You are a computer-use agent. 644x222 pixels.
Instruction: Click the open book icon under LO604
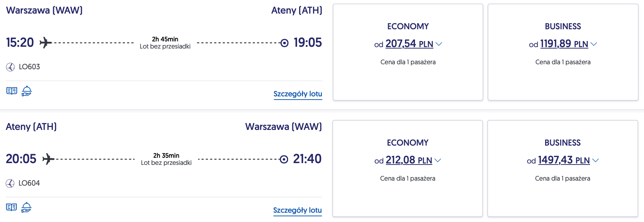pyautogui.click(x=11, y=207)
